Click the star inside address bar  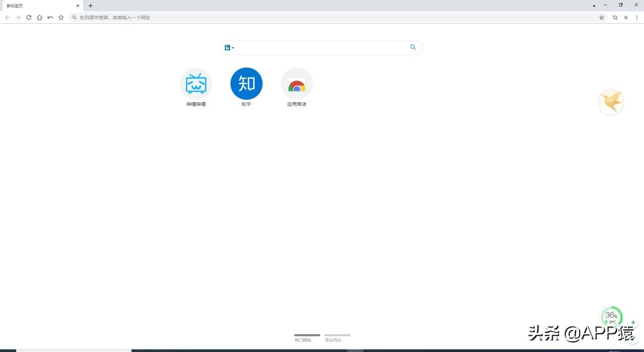point(602,18)
